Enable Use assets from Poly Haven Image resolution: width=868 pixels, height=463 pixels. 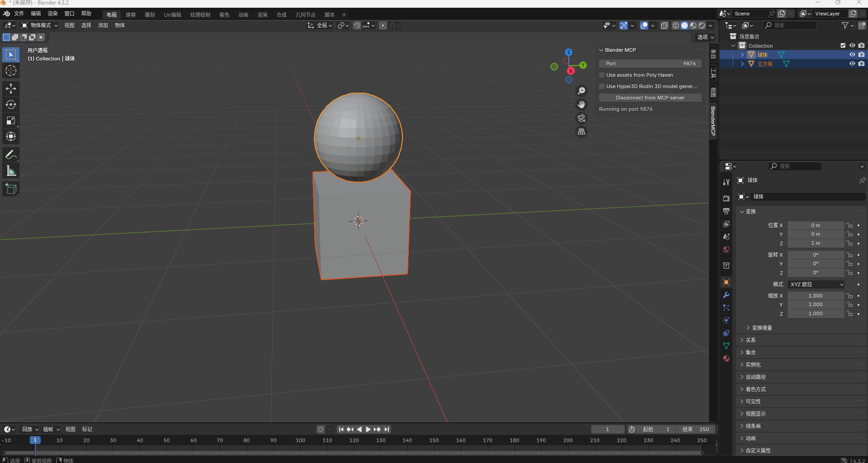tap(601, 75)
